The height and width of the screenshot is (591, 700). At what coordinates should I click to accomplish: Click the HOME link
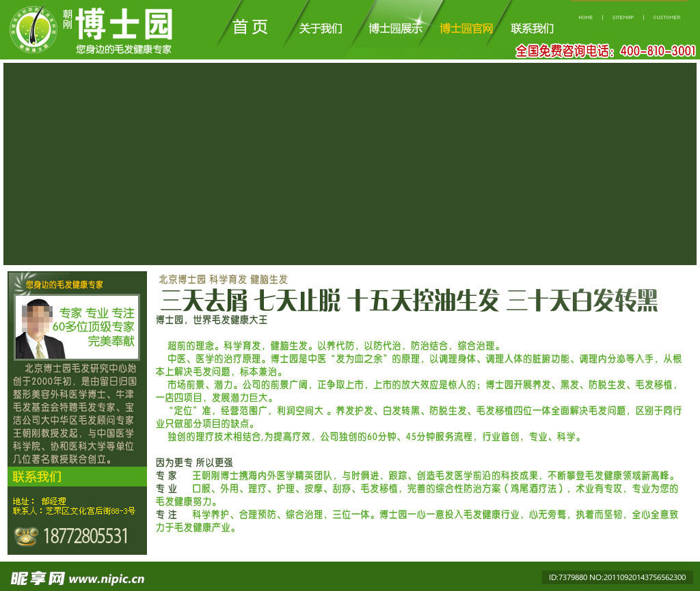point(585,18)
